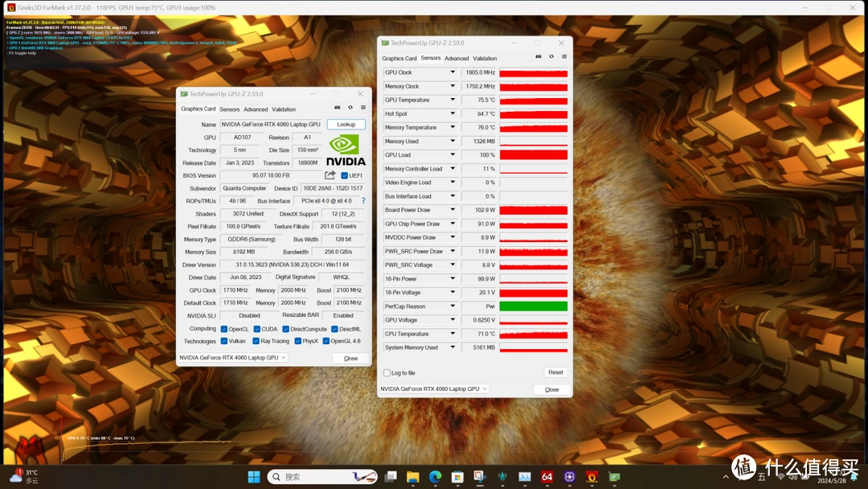Open the weather widget showing 31°C

(25, 477)
